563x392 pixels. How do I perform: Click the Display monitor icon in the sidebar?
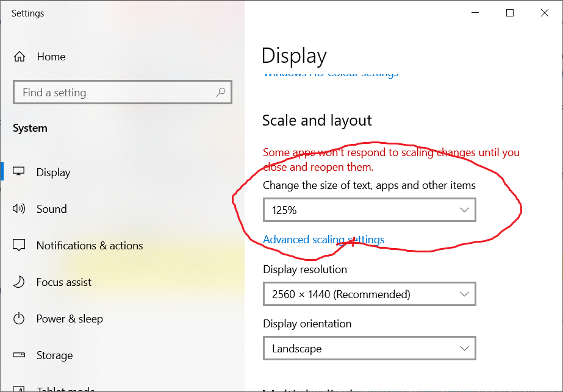click(20, 172)
